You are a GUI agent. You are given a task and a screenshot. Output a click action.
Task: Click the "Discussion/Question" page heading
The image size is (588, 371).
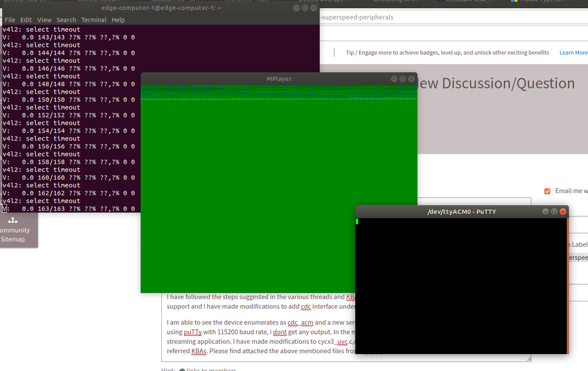click(508, 83)
